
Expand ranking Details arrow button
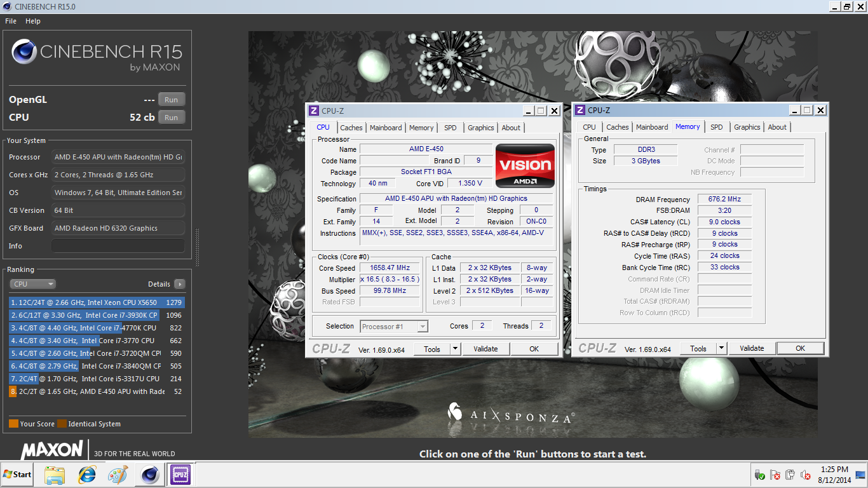tap(180, 284)
